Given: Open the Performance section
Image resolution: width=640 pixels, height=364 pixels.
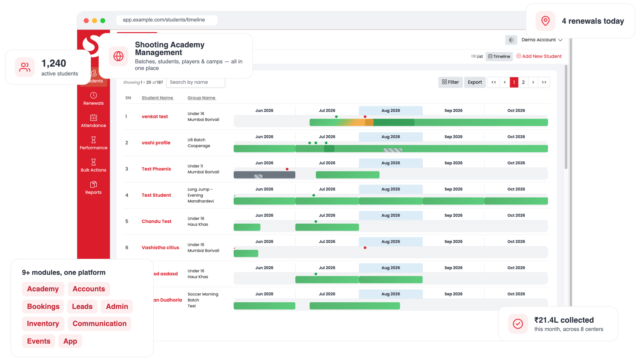Looking at the screenshot, I should pyautogui.click(x=93, y=143).
